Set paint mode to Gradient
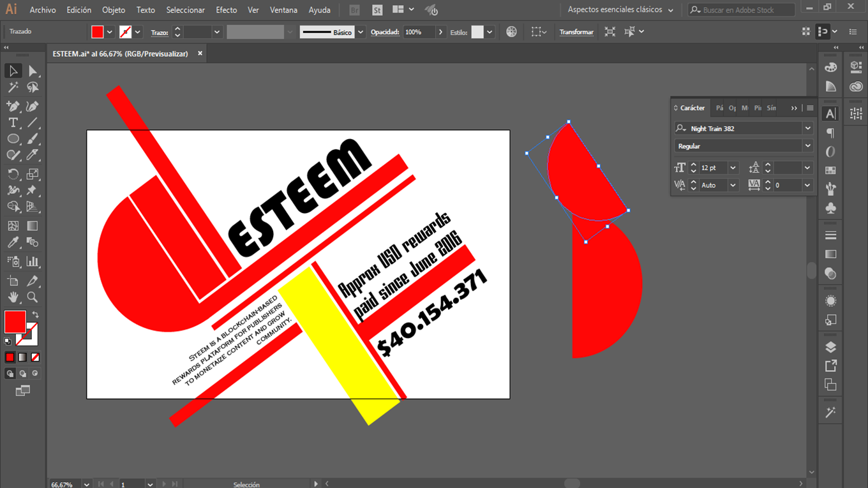Image resolution: width=868 pixels, height=488 pixels. pyautogui.click(x=22, y=357)
